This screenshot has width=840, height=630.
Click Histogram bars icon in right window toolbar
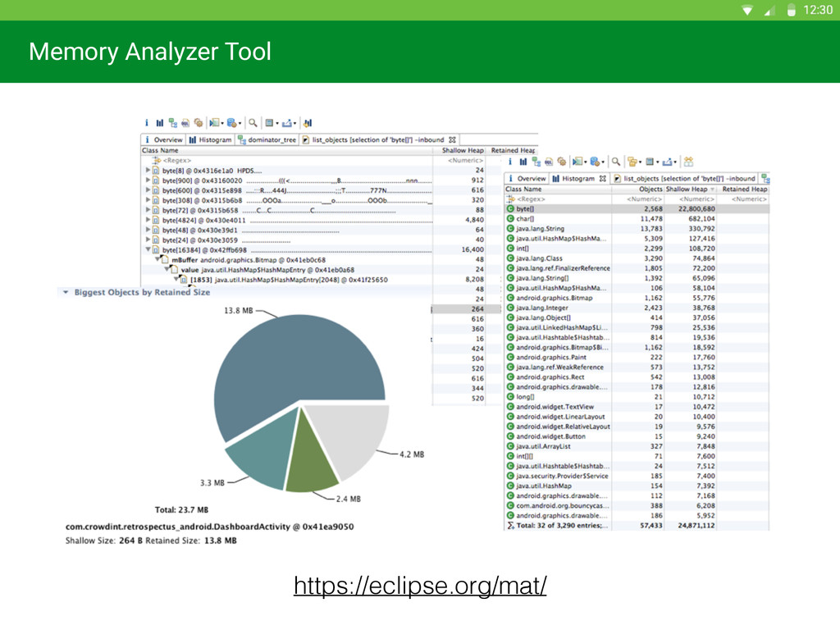coord(523,162)
